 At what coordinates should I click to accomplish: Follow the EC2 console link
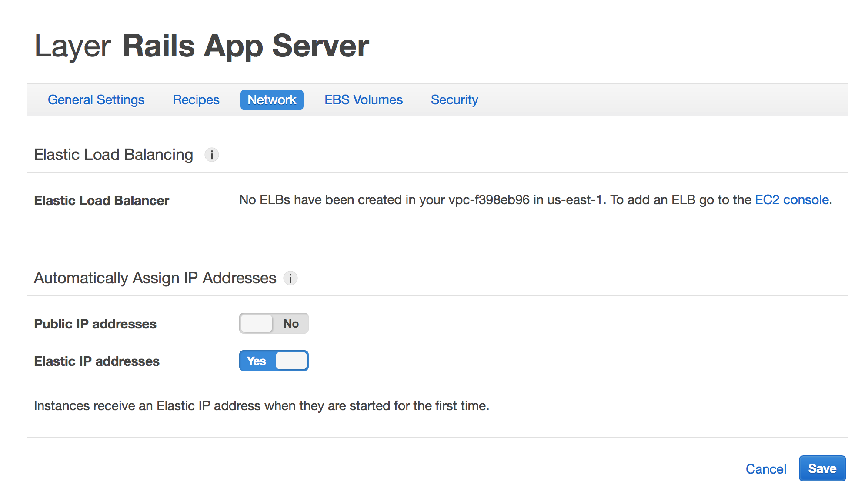792,200
